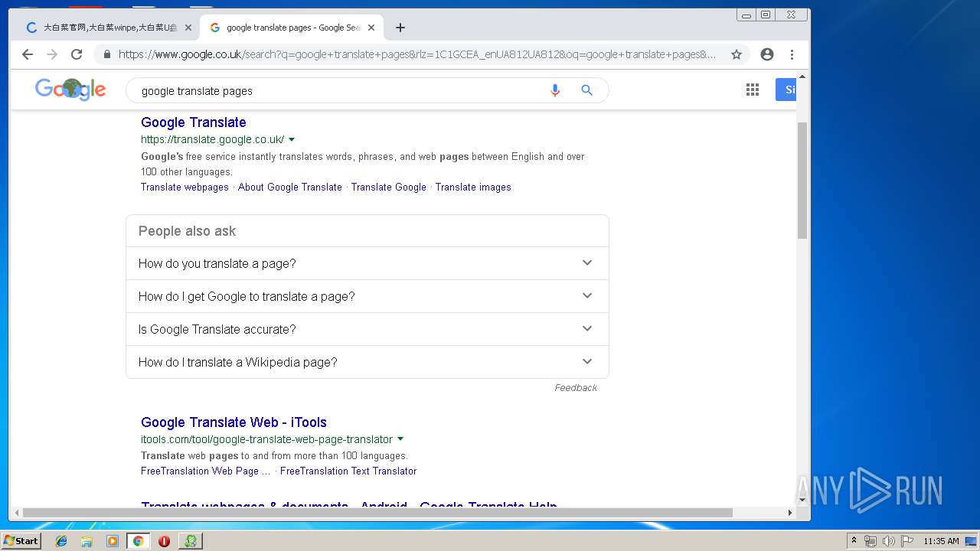Click the forward navigation arrow
Viewport: 980px width, 551px height.
(x=52, y=54)
